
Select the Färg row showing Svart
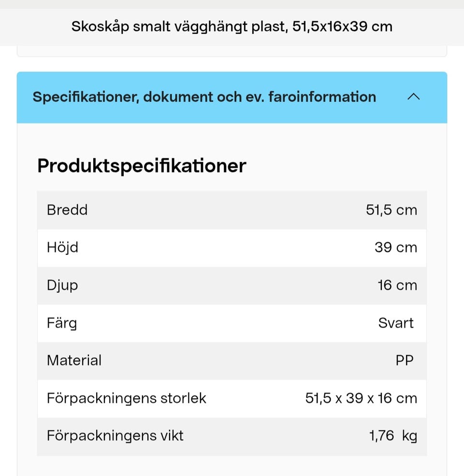click(232, 323)
